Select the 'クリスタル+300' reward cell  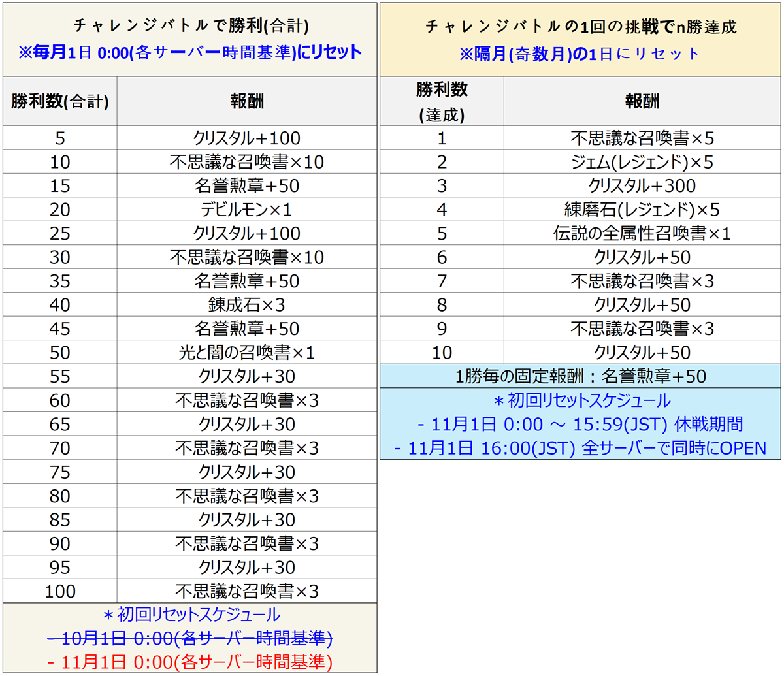642,186
